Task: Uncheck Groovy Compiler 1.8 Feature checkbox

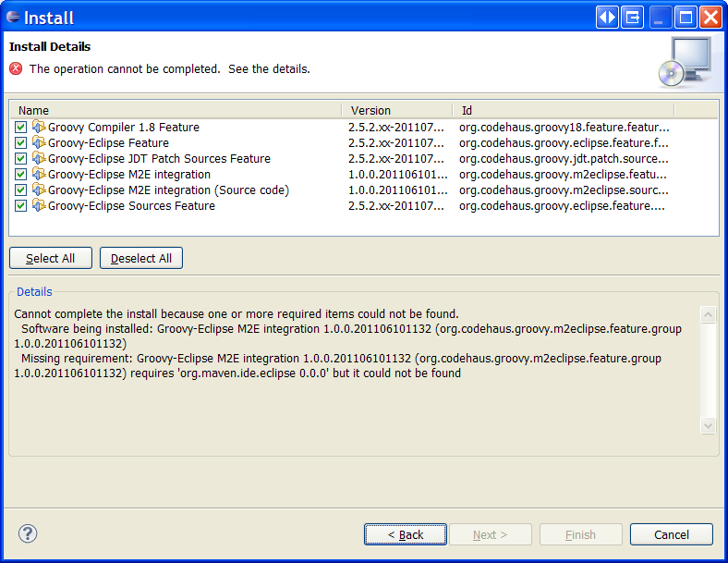Action: point(21,127)
